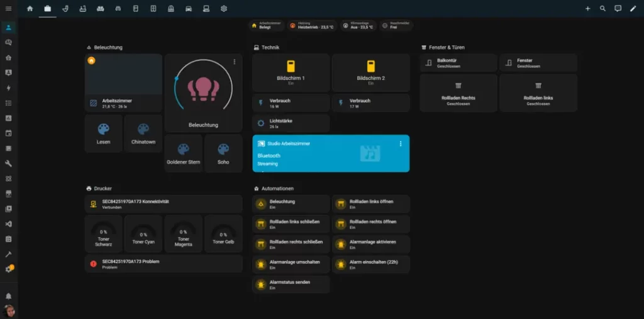The width and height of the screenshot is (644, 319).
Task: Open the refrigerator kitchen tab
Action: [136, 9]
